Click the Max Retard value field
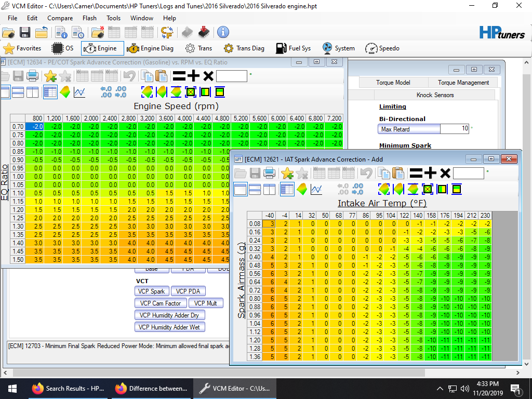Image resolution: width=532 pixels, height=399 pixels. [454, 129]
